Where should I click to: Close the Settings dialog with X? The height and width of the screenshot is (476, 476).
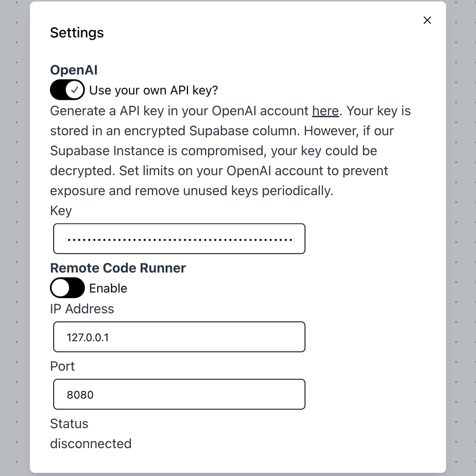pyautogui.click(x=427, y=20)
